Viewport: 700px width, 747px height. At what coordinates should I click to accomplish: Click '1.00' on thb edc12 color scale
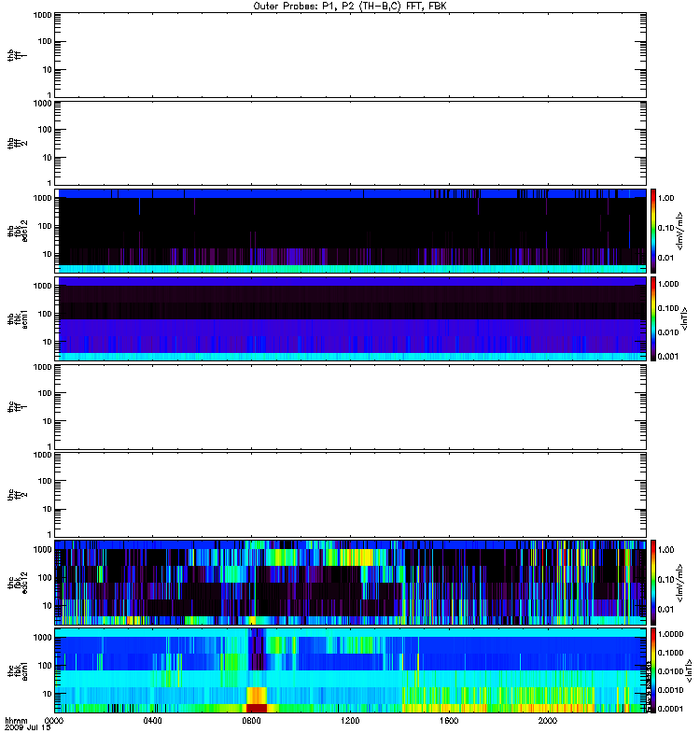[665, 198]
